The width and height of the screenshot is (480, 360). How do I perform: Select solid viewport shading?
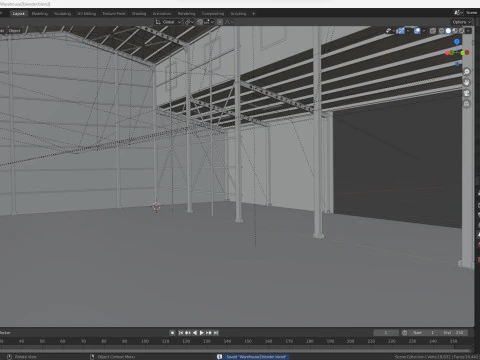(x=448, y=31)
